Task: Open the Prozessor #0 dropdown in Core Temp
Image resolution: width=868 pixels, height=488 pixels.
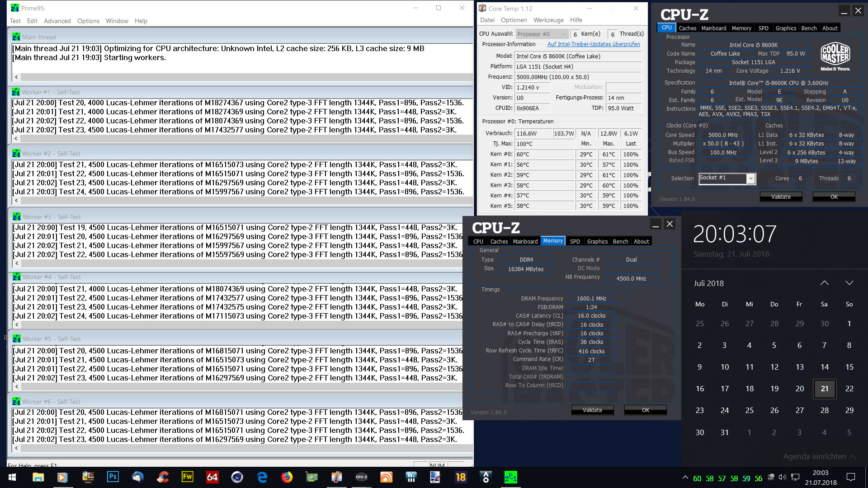Action: pyautogui.click(x=542, y=34)
